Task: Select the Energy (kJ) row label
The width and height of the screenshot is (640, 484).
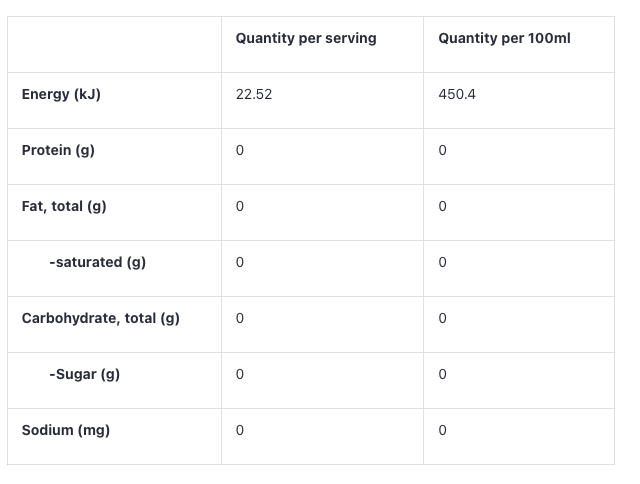Action: click(x=61, y=95)
